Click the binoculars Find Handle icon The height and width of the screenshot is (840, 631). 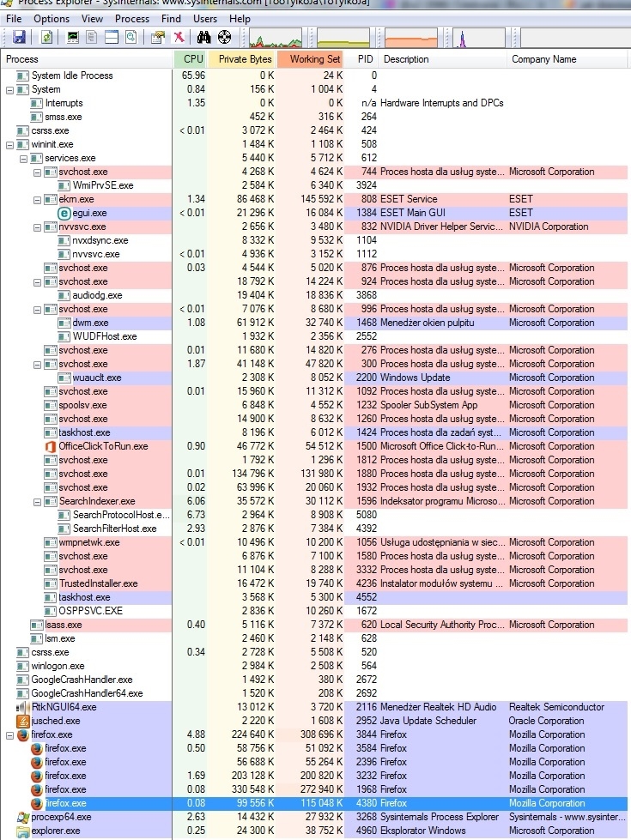(203, 37)
